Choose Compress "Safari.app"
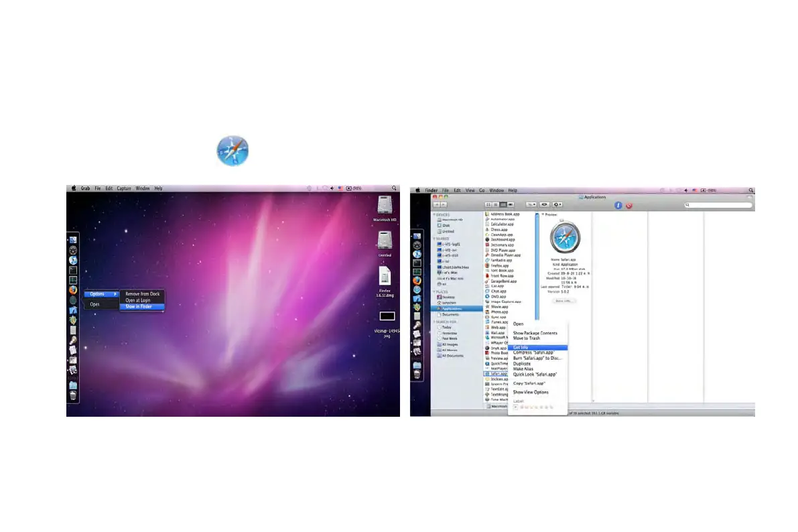 click(533, 352)
